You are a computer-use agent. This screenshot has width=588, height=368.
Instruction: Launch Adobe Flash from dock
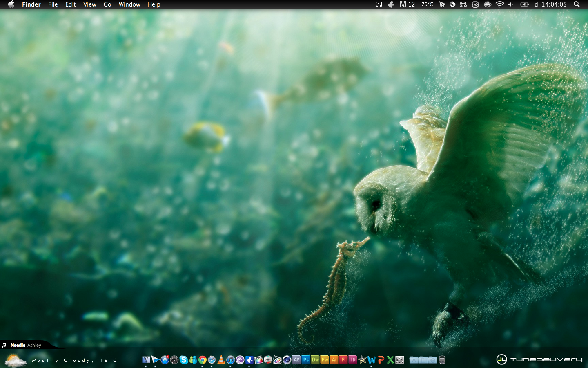[343, 360]
